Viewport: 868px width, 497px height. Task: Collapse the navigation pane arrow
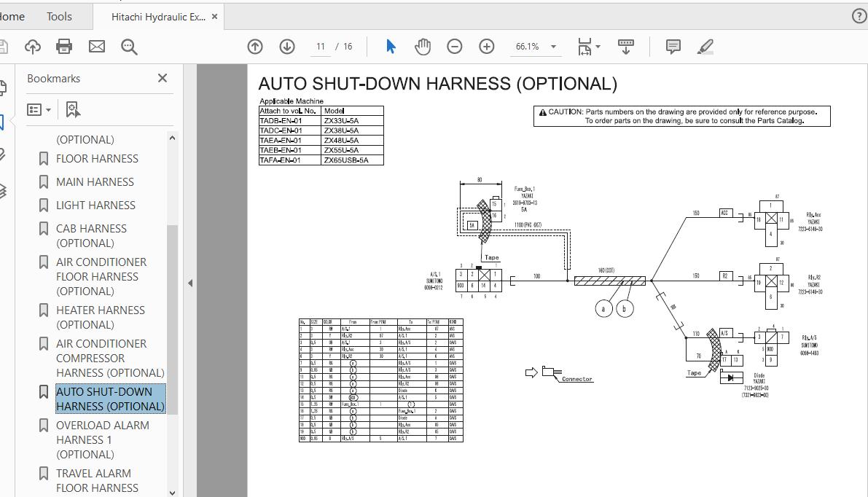190,283
